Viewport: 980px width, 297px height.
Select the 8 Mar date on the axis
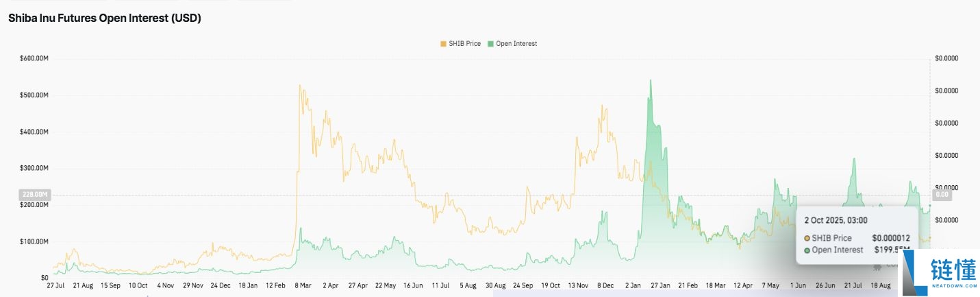tap(302, 285)
